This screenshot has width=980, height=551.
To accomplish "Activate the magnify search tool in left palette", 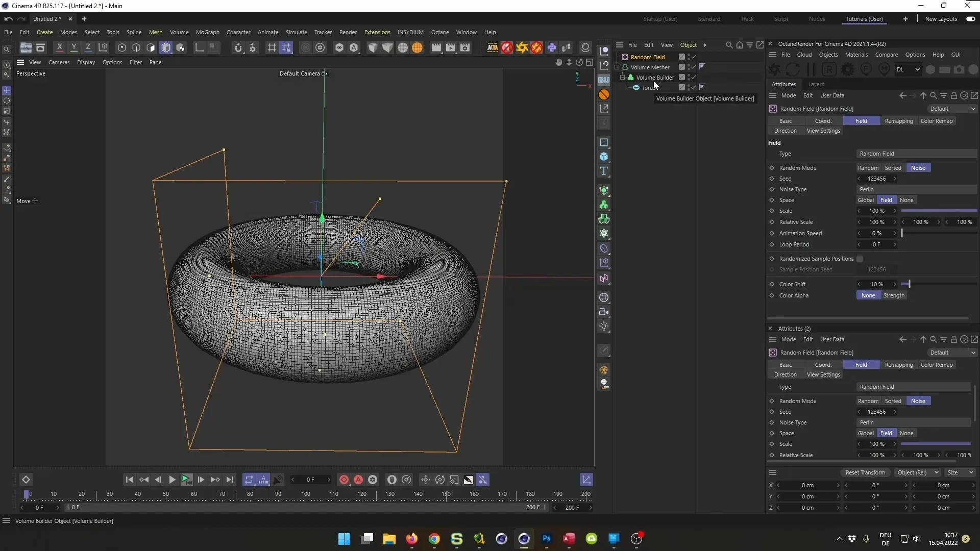I will pos(7,49).
